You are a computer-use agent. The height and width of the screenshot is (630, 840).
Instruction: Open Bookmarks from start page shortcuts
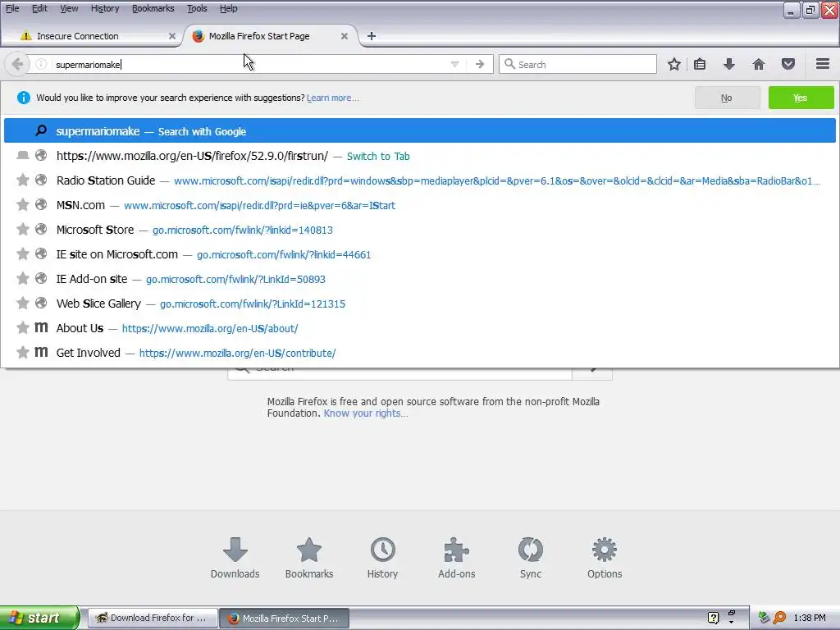point(309,558)
